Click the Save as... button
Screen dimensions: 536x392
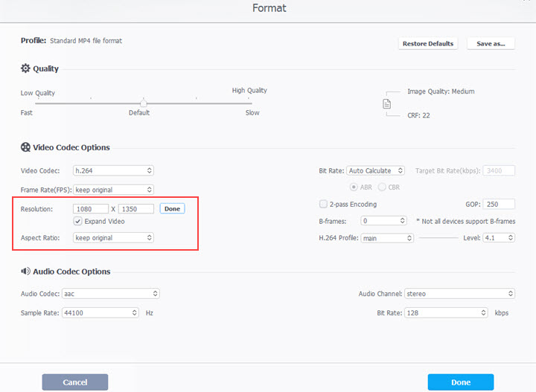pos(491,43)
